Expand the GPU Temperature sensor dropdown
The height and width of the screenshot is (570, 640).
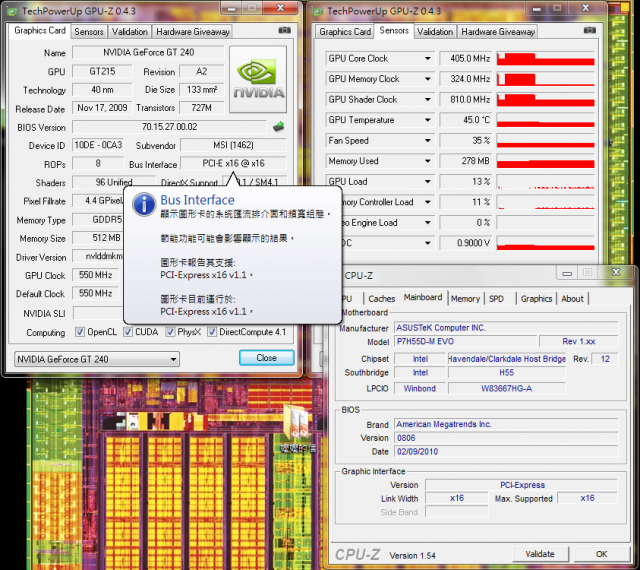tap(427, 120)
